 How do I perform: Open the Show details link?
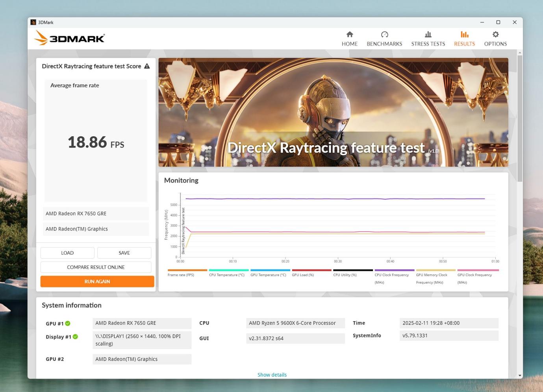coord(272,375)
